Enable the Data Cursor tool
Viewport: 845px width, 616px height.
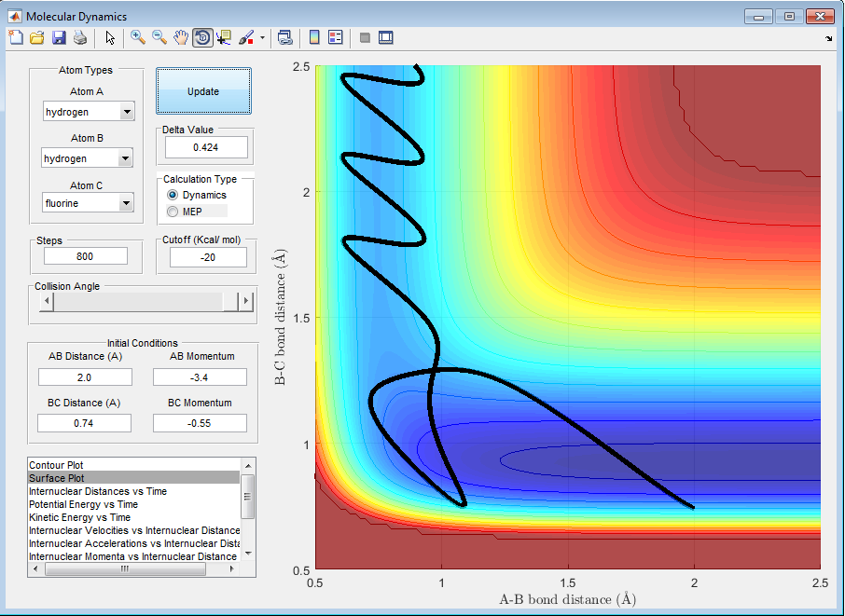pos(224,37)
